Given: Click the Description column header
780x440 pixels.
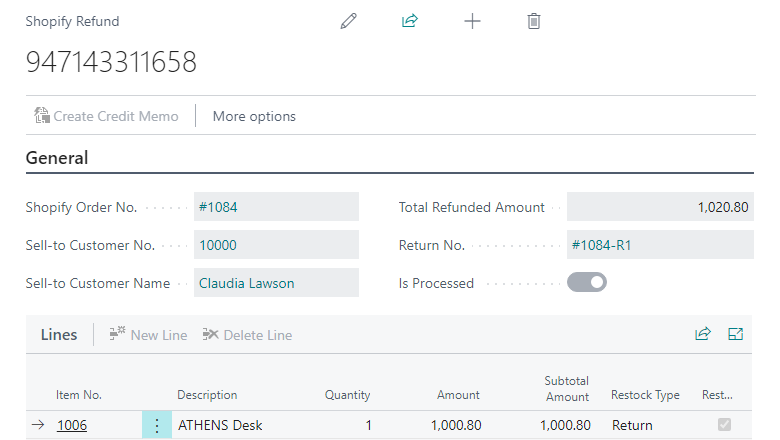Looking at the screenshot, I should tap(207, 395).
